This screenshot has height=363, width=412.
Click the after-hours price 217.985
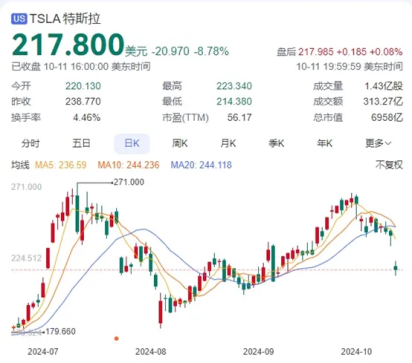click(316, 52)
